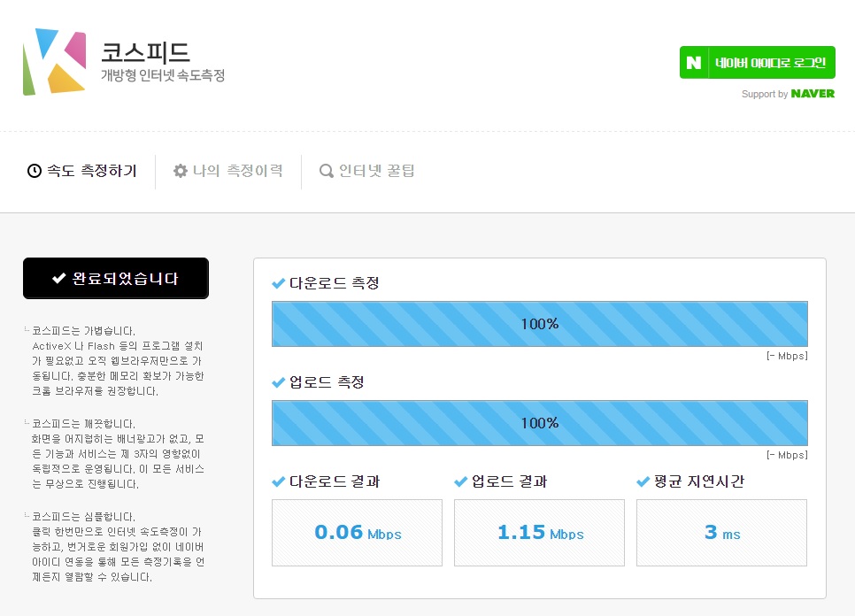The height and width of the screenshot is (616, 855).
Task: Click checkmark icon next to 평균 지연시간
Action: point(643,482)
